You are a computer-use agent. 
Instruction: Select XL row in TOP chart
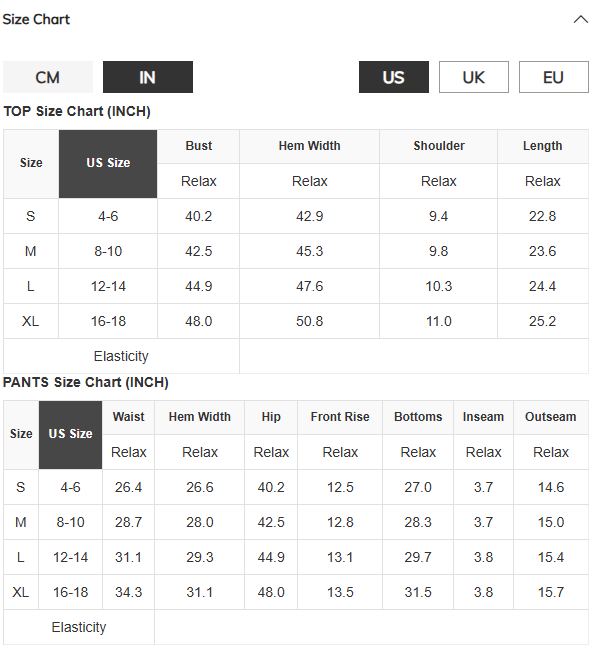[x=296, y=321]
